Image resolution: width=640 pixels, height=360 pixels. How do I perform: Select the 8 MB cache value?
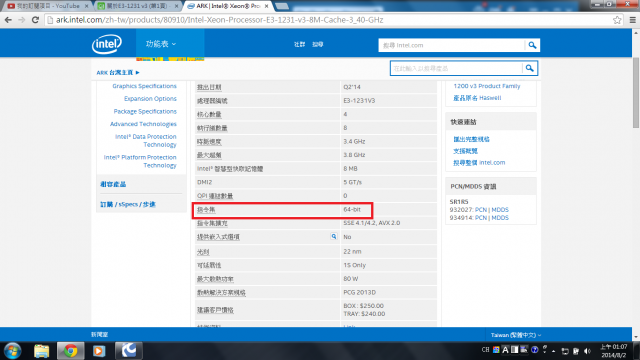point(350,169)
